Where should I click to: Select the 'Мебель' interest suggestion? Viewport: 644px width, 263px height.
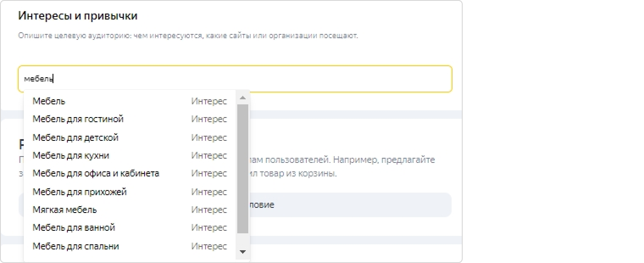click(x=49, y=101)
